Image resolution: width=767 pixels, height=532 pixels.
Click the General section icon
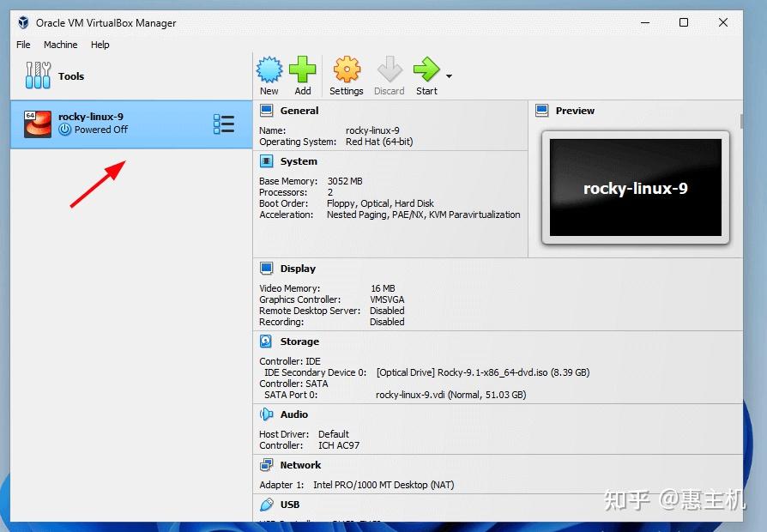click(x=266, y=110)
